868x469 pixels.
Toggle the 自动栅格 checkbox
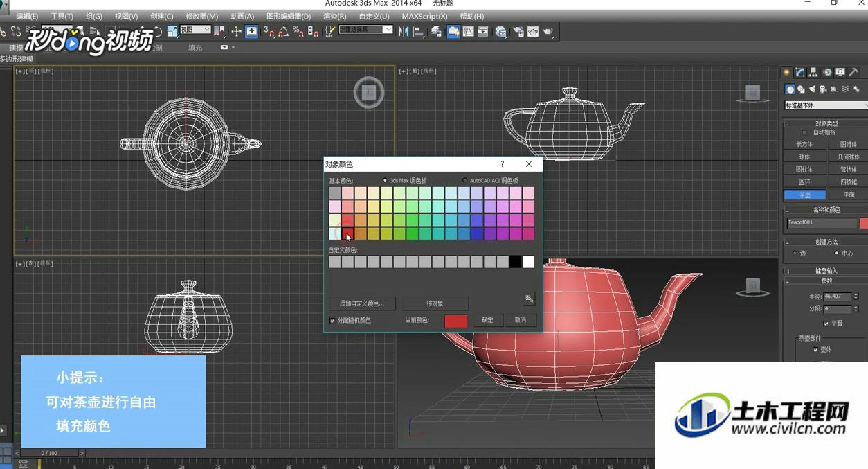tap(804, 132)
